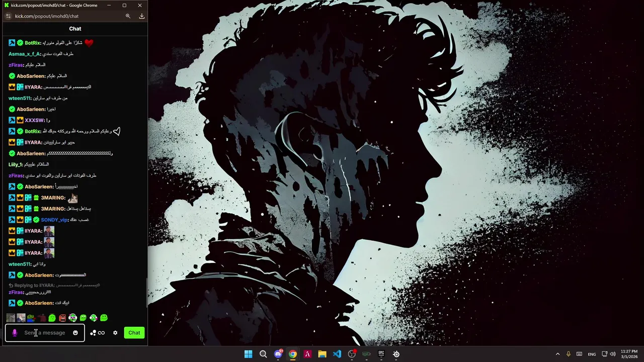Open SONDY_vip username in chat

click(54, 220)
